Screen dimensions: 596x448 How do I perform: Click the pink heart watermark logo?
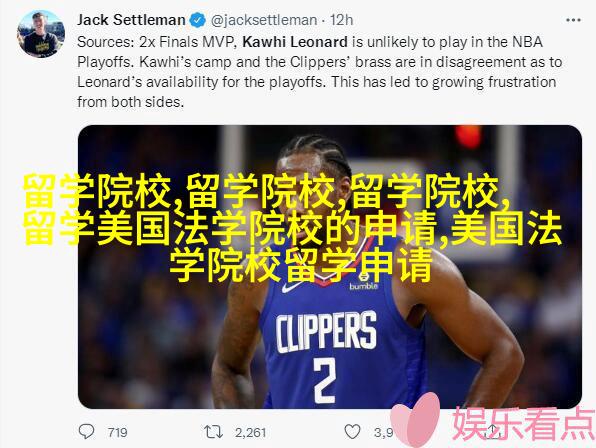coord(416,419)
